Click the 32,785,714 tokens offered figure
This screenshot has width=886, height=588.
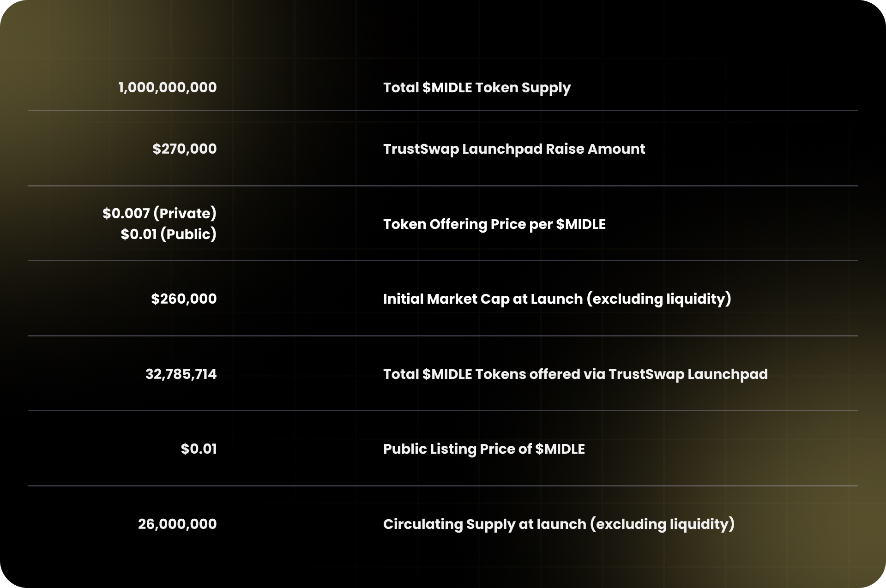[181, 374]
